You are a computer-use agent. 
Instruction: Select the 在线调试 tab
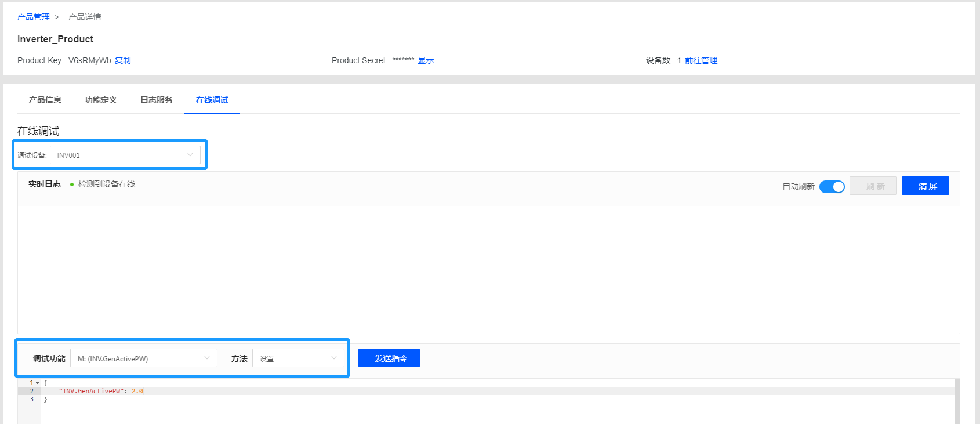point(212,100)
